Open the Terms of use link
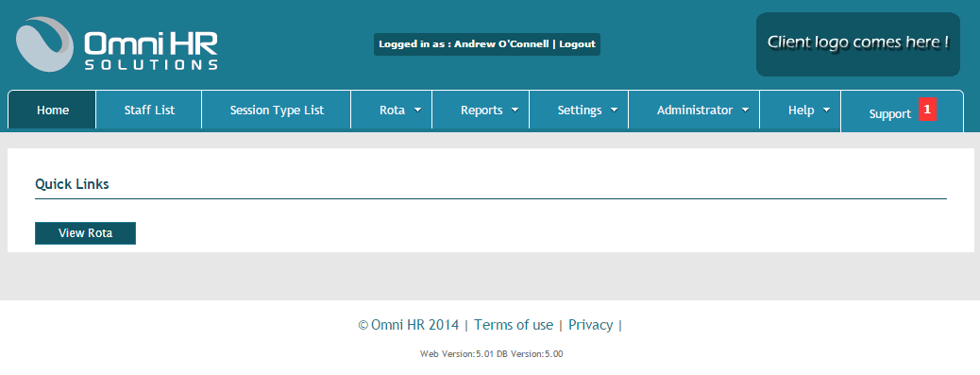The height and width of the screenshot is (375, 980). point(514,325)
